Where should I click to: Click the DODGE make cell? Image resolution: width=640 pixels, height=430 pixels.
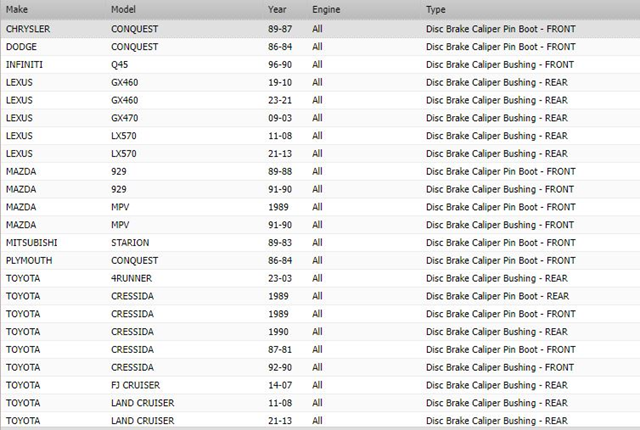[x=21, y=47]
